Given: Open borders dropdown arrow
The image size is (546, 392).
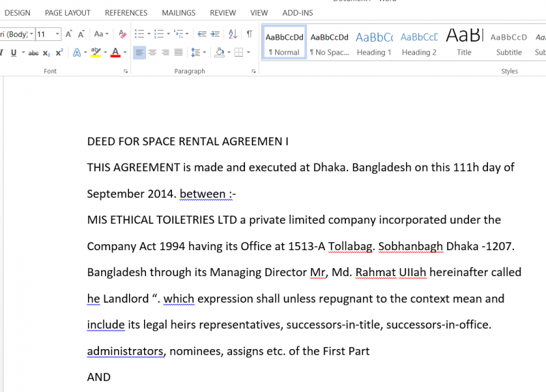Looking at the screenshot, I should pyautogui.click(x=248, y=52).
